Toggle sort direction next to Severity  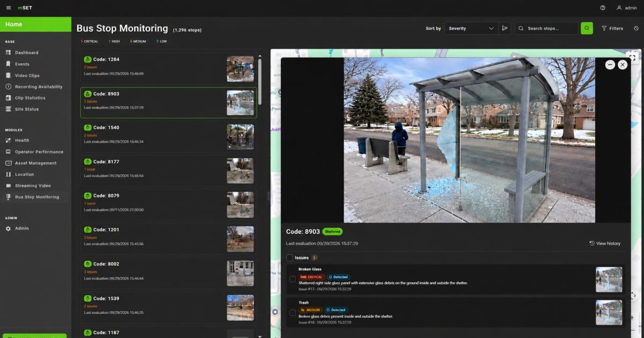[x=504, y=28]
